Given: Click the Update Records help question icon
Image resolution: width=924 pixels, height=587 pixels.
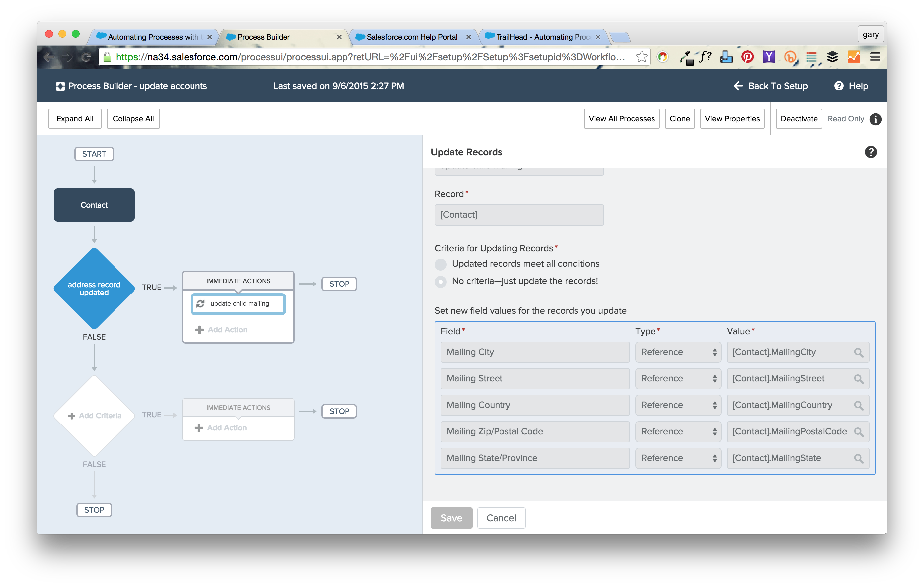Looking at the screenshot, I should pos(870,152).
